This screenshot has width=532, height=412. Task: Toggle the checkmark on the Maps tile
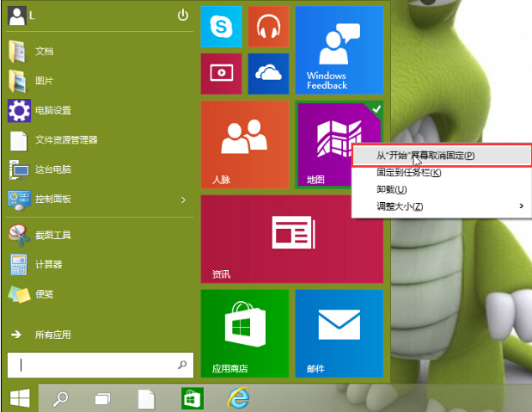click(x=376, y=109)
